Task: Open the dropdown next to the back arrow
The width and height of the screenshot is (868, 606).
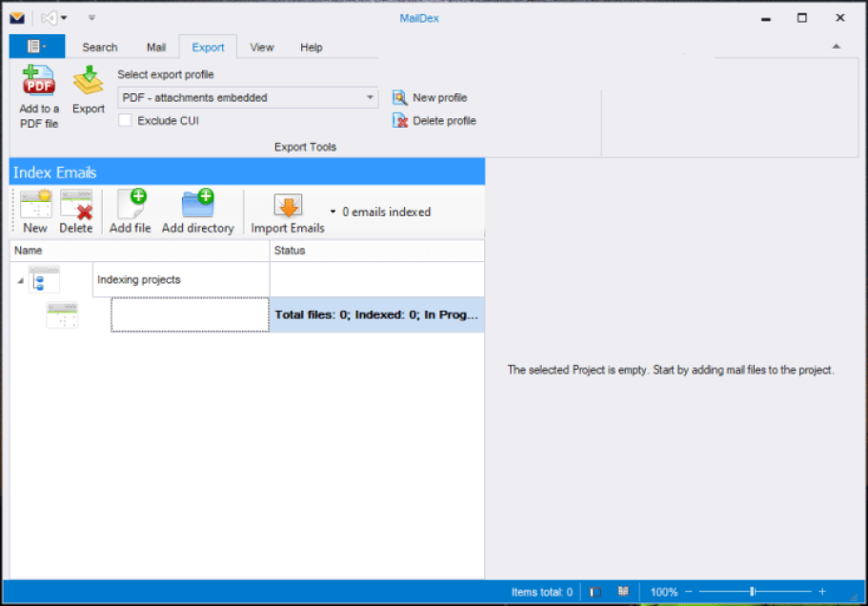Action: [x=64, y=18]
